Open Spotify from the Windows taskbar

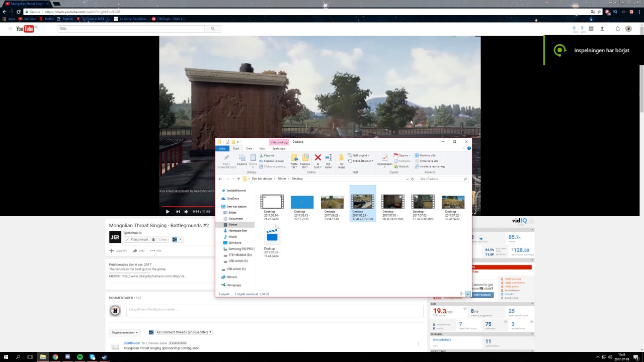[x=80, y=357]
